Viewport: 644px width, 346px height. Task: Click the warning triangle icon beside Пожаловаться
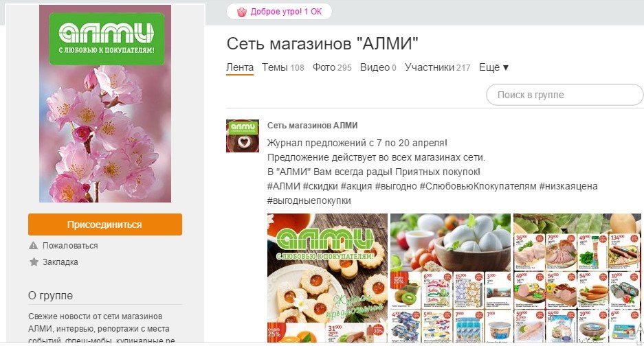tap(33, 246)
